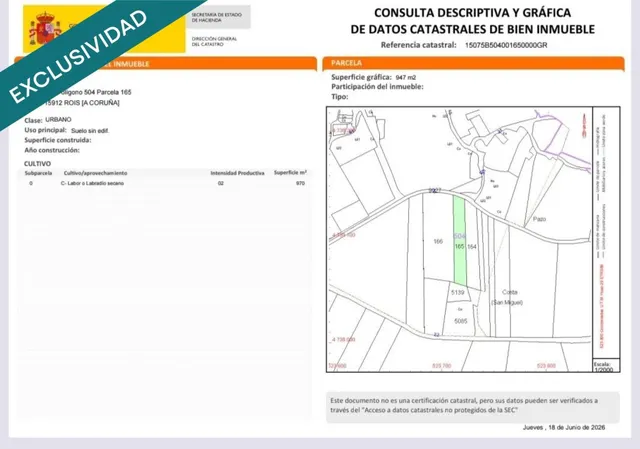Select the 'C- Labor o Labradío secano' cell

click(92, 183)
